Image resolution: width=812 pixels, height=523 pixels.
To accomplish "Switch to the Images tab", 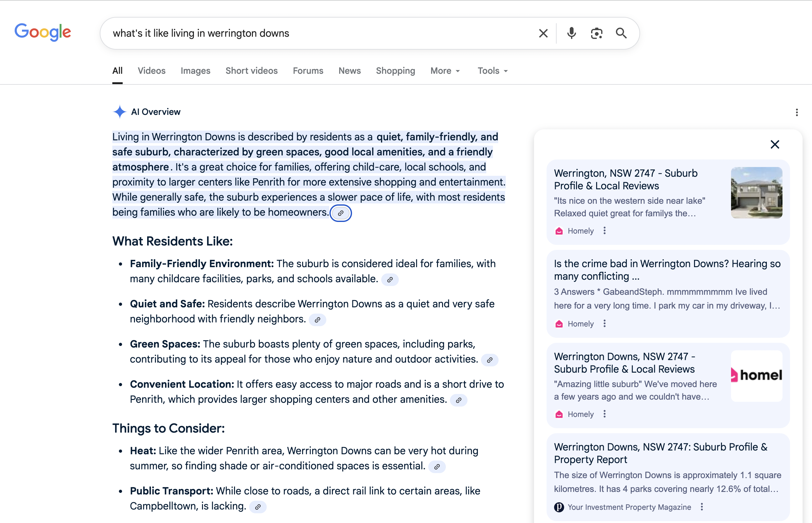I will point(195,71).
